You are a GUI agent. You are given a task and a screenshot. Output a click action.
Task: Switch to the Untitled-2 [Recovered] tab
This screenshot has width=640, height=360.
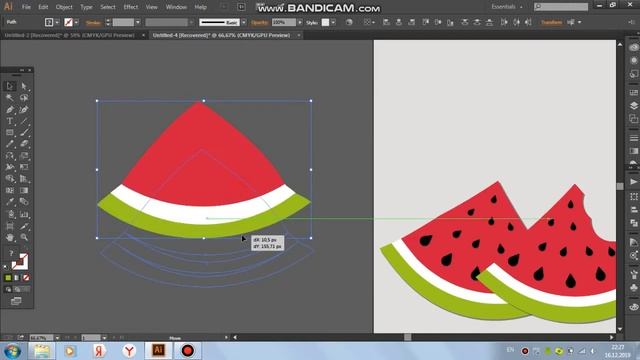click(x=69, y=36)
